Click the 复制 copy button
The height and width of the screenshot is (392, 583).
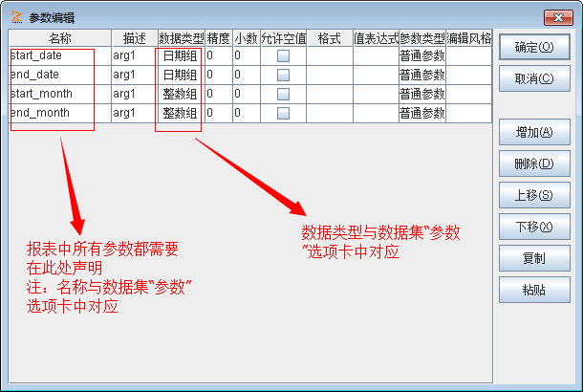534,258
